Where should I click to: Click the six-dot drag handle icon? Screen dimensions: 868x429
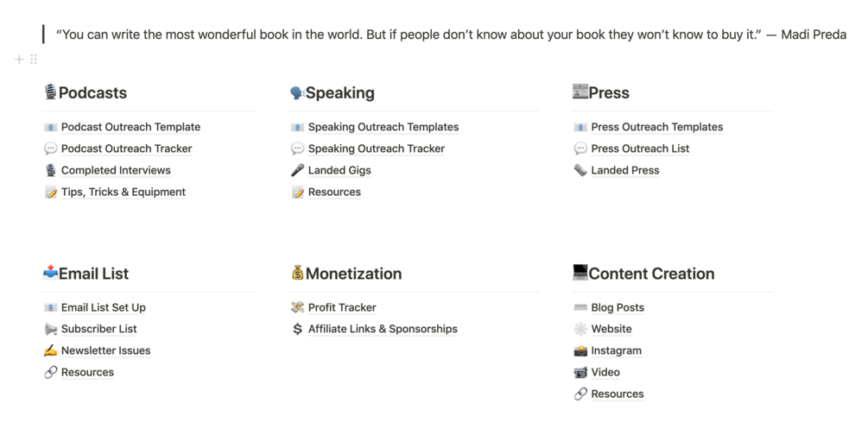[34, 60]
